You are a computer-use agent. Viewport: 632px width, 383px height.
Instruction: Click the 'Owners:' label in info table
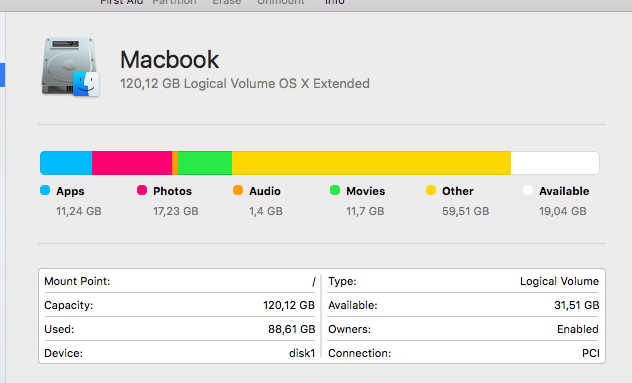349,329
